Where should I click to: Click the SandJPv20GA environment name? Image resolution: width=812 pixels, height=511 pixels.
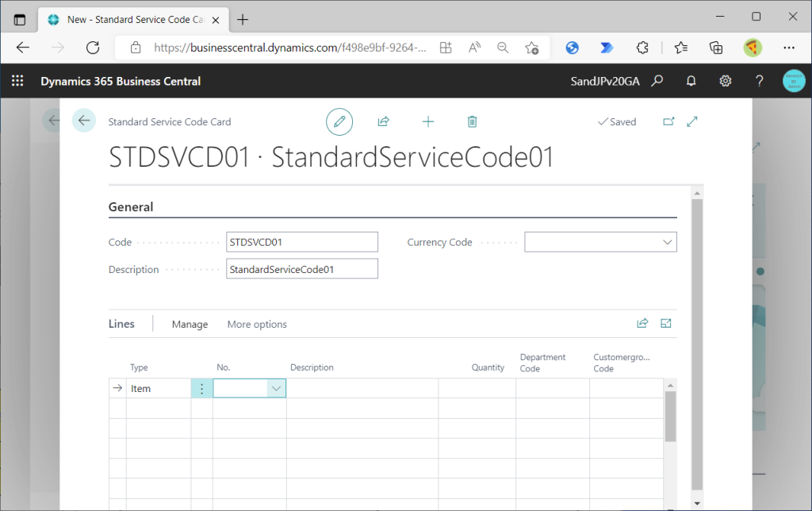tap(605, 81)
